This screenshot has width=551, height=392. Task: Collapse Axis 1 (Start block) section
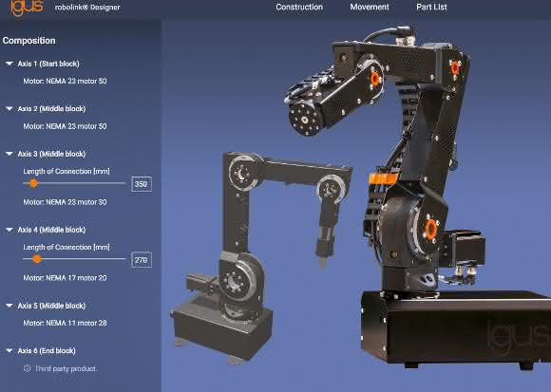pos(9,64)
